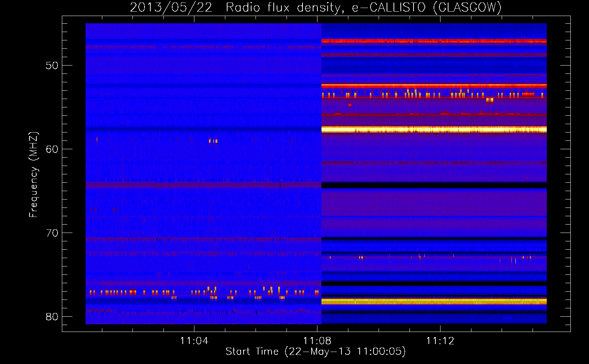The height and width of the screenshot is (364, 589).
Task: Click the time tick label '11:04'
Action: pyautogui.click(x=194, y=341)
